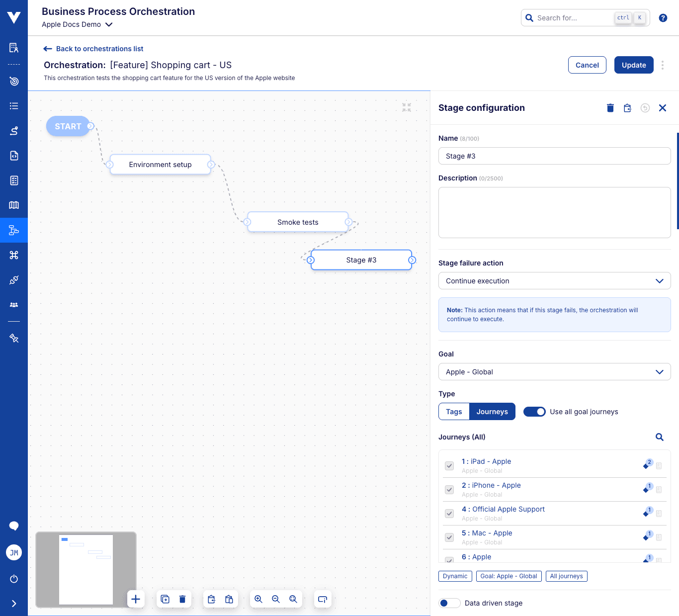Enable the Data driven stage toggle

449,603
